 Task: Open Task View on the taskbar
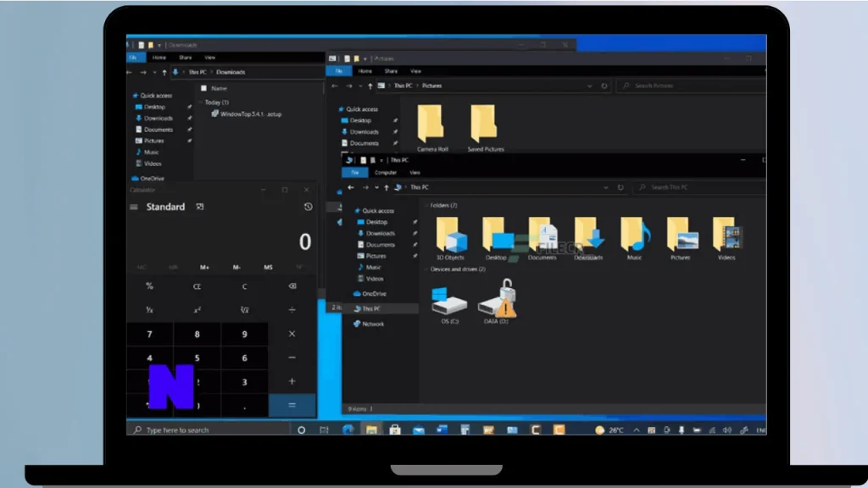coord(324,430)
